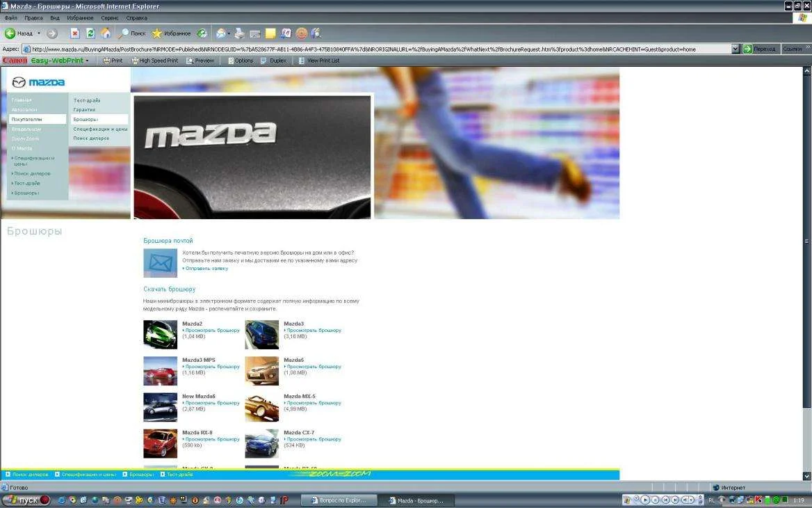812x508 pixels.
Task: Switch to Вопрос по Explor... taskbar window
Action: pos(339,500)
